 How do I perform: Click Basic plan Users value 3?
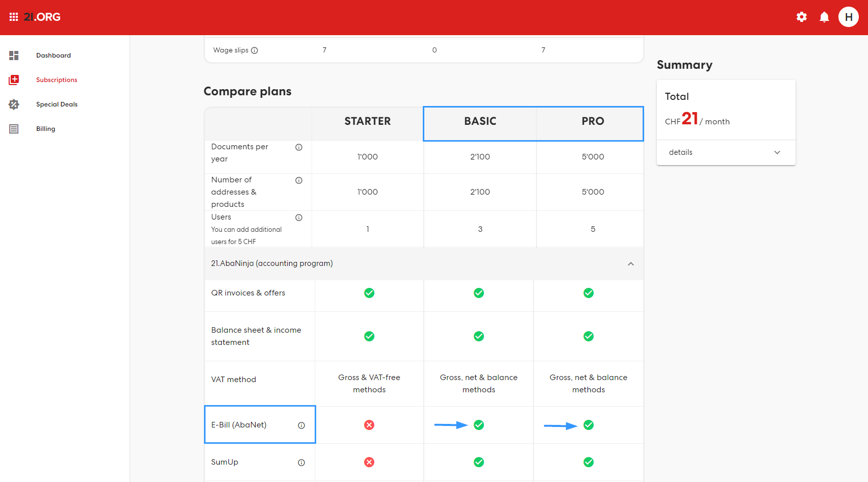click(480, 229)
